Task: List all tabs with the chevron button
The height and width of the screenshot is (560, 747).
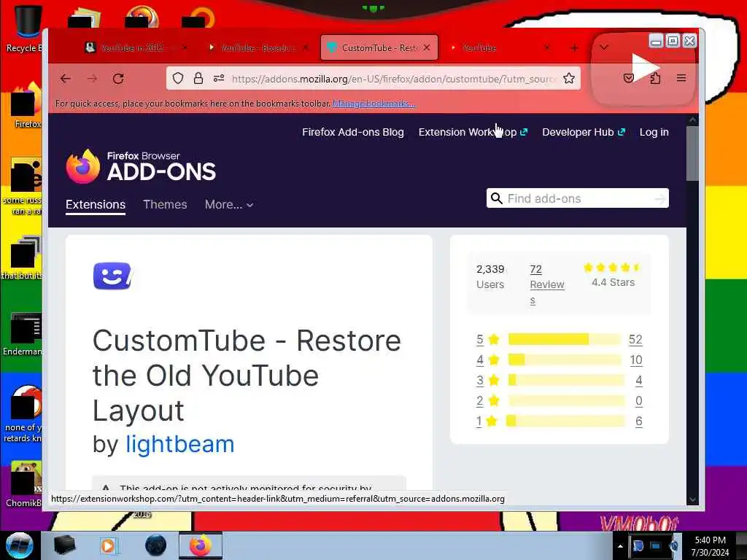Action: tap(604, 47)
